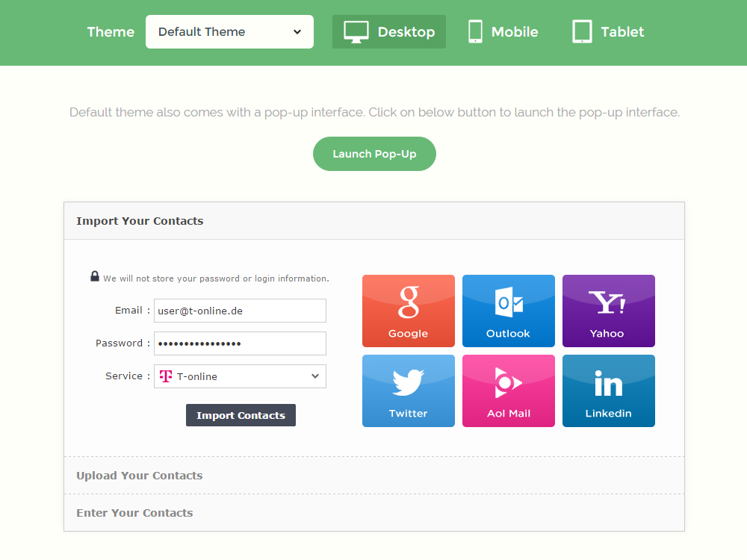This screenshot has height=560, width=747.
Task: Open the Service selection dropdown
Action: [239, 376]
